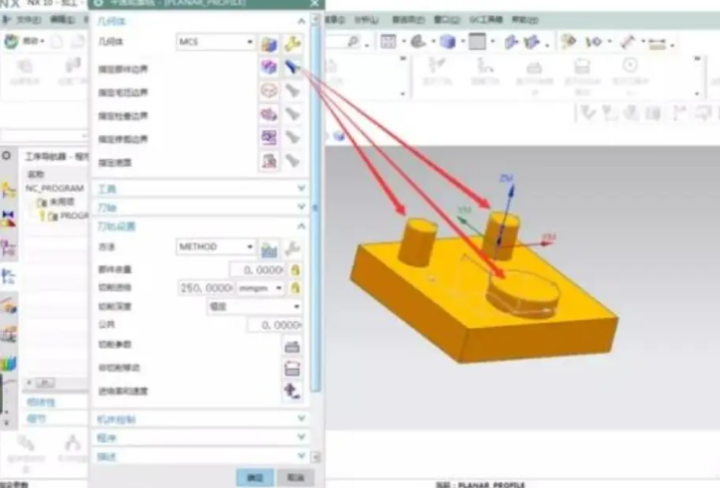Click the Cancel button in dialog

(296, 477)
